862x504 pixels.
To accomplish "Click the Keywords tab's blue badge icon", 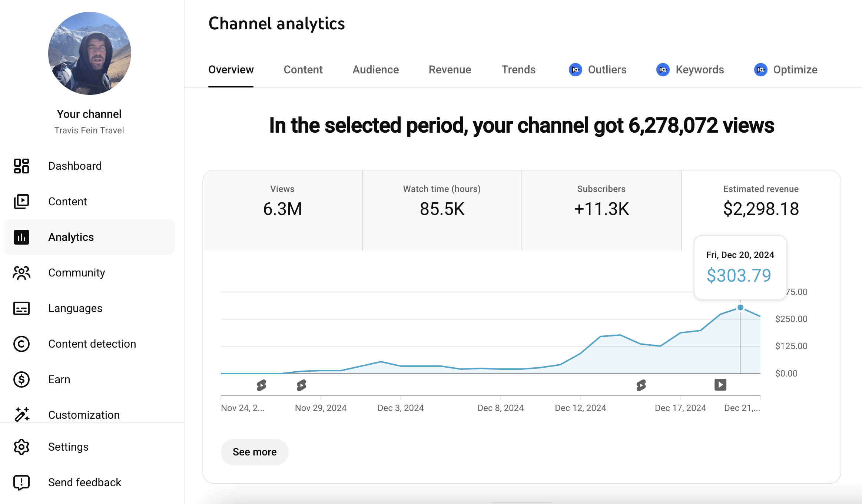I will coord(663,70).
